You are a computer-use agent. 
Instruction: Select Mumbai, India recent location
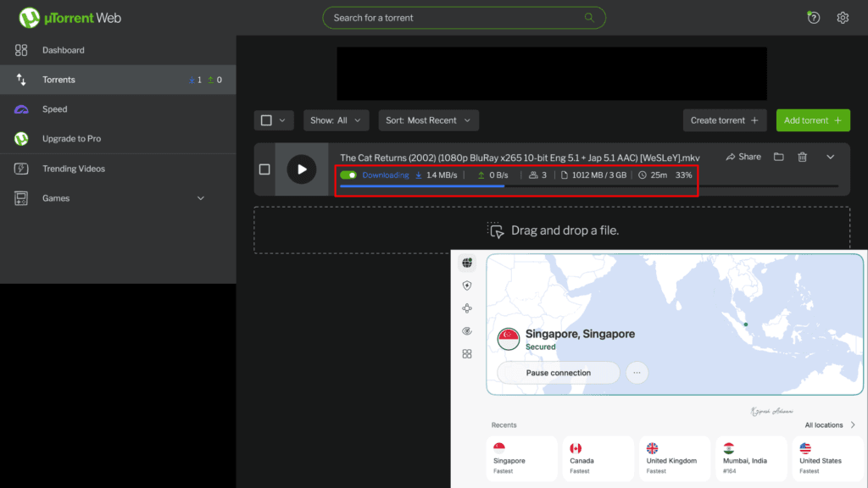coord(751,458)
